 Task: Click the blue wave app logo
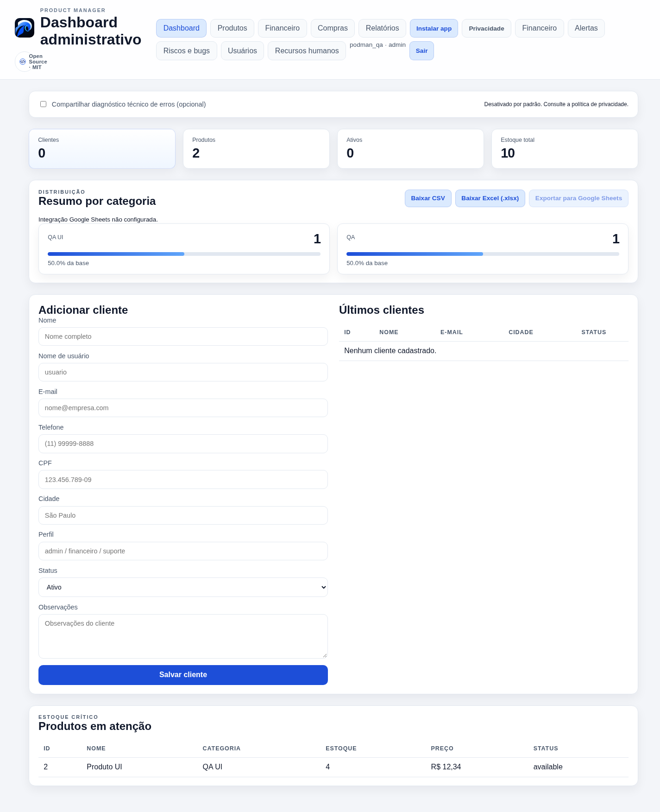(x=25, y=28)
